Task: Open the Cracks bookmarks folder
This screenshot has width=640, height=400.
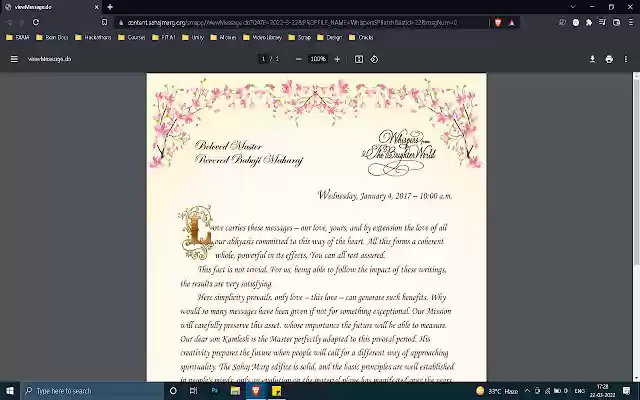Action: click(x=361, y=37)
